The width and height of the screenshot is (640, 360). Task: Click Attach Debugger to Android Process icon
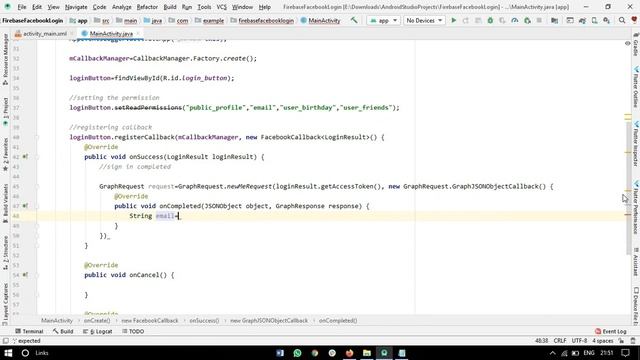(x=527, y=20)
